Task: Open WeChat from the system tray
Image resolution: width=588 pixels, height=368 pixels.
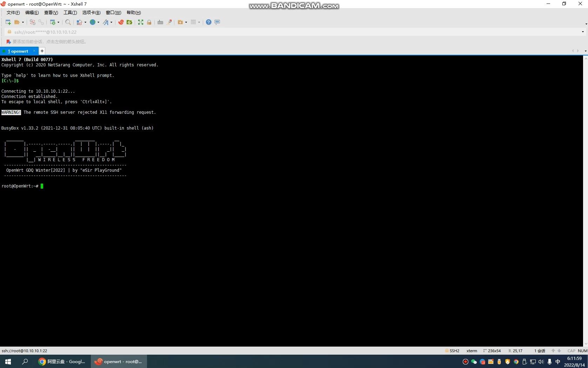Action: pyautogui.click(x=474, y=362)
